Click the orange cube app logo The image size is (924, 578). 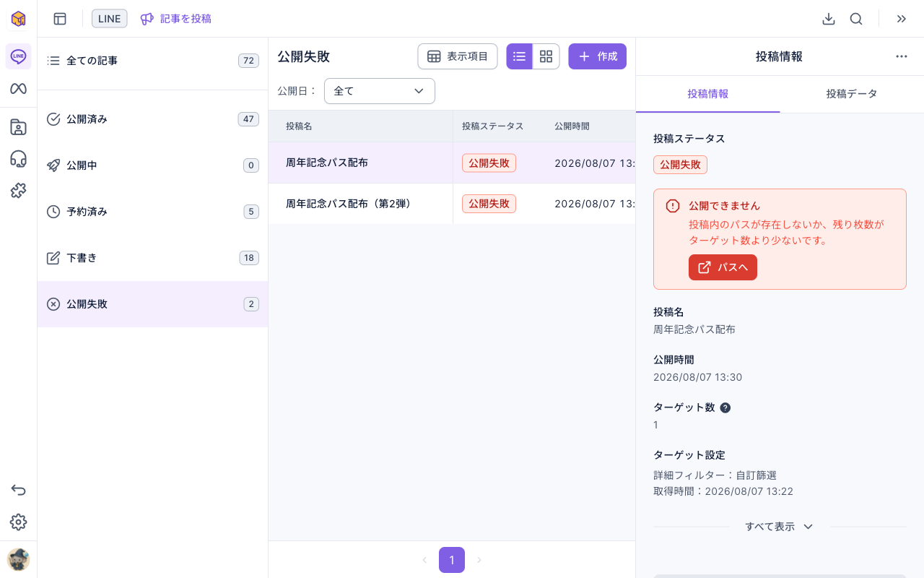pyautogui.click(x=18, y=19)
